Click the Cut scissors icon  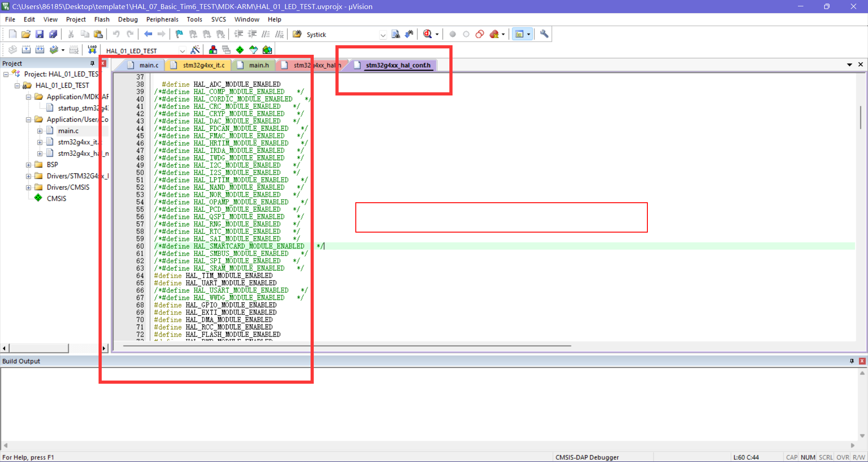[71, 34]
